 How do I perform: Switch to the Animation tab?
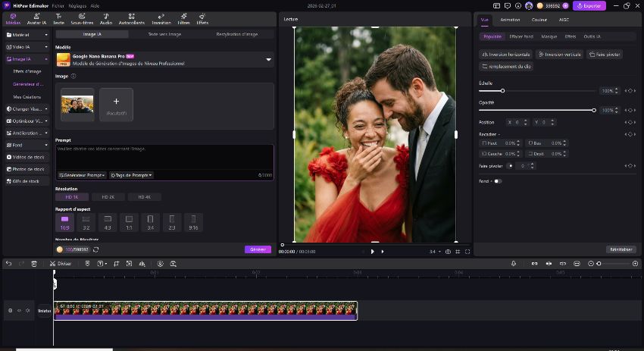tap(510, 19)
